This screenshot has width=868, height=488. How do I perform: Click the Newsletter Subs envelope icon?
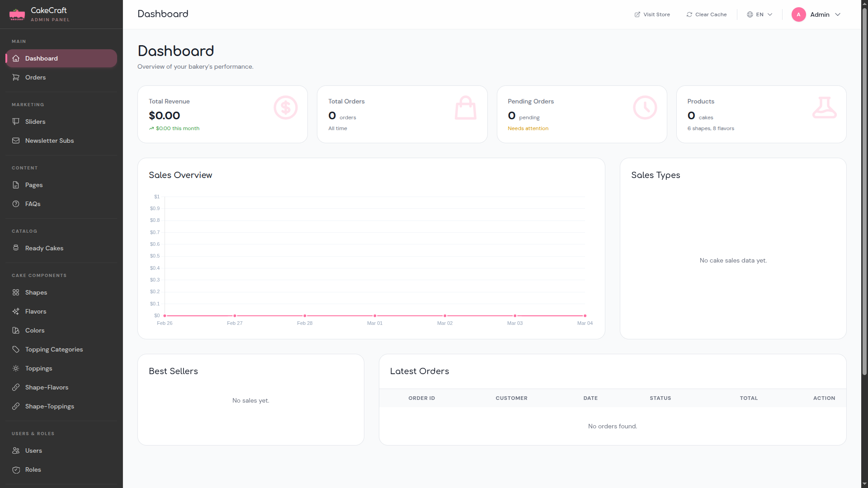coord(16,141)
